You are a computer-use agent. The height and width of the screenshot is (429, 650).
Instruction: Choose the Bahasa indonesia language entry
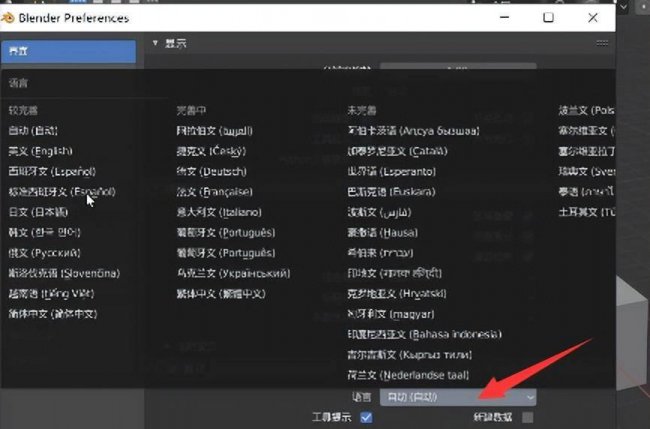424,334
